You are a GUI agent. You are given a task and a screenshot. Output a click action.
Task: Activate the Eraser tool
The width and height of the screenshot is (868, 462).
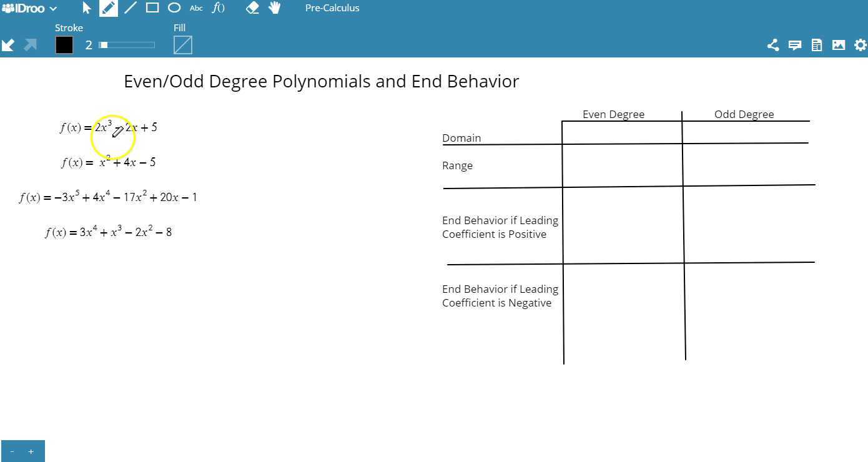(x=253, y=7)
